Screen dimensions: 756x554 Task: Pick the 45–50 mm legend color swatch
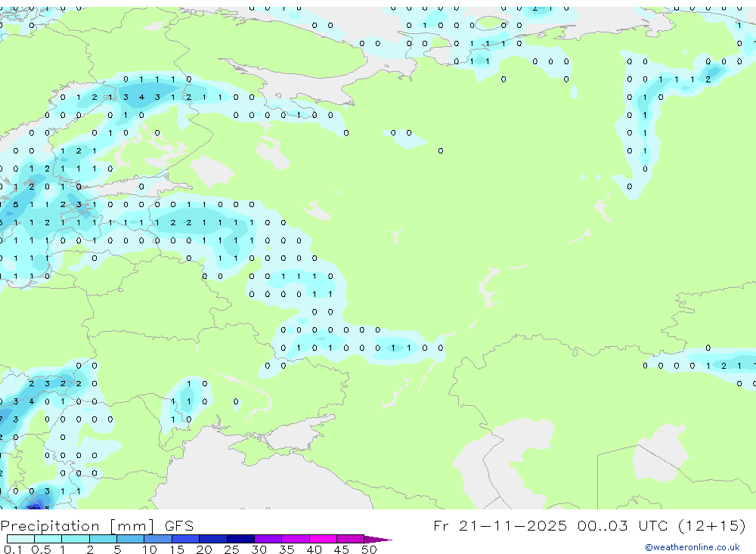click(350, 539)
